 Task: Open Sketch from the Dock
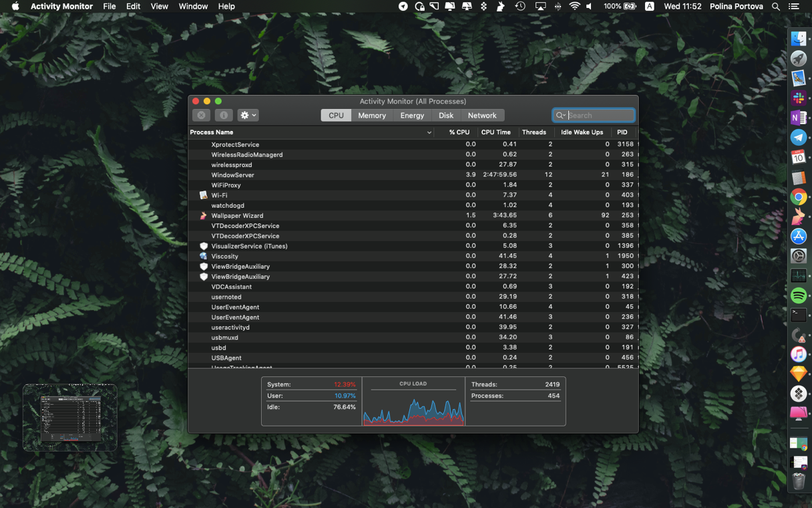[799, 374]
